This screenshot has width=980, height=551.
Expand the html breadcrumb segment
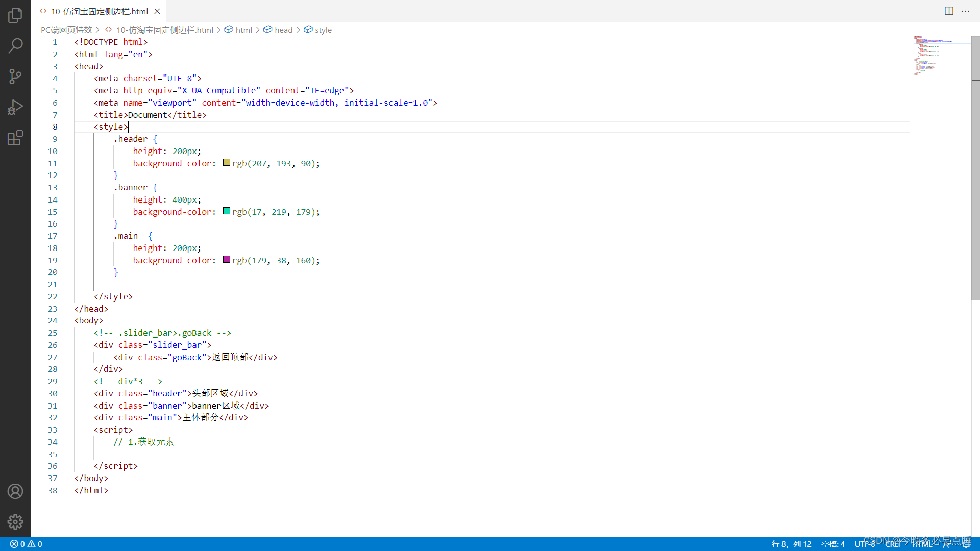point(243,30)
